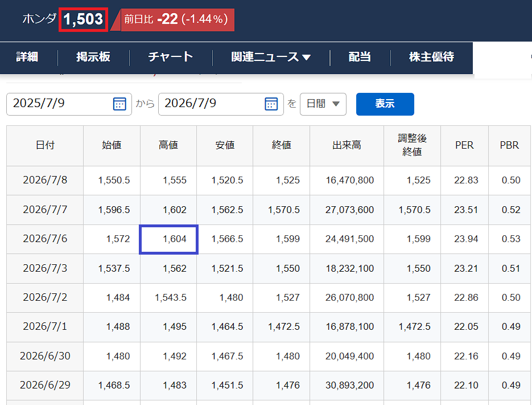This screenshot has width=532, height=405.
Task: Click the 前日比 -22 change badge
Action: click(x=176, y=19)
